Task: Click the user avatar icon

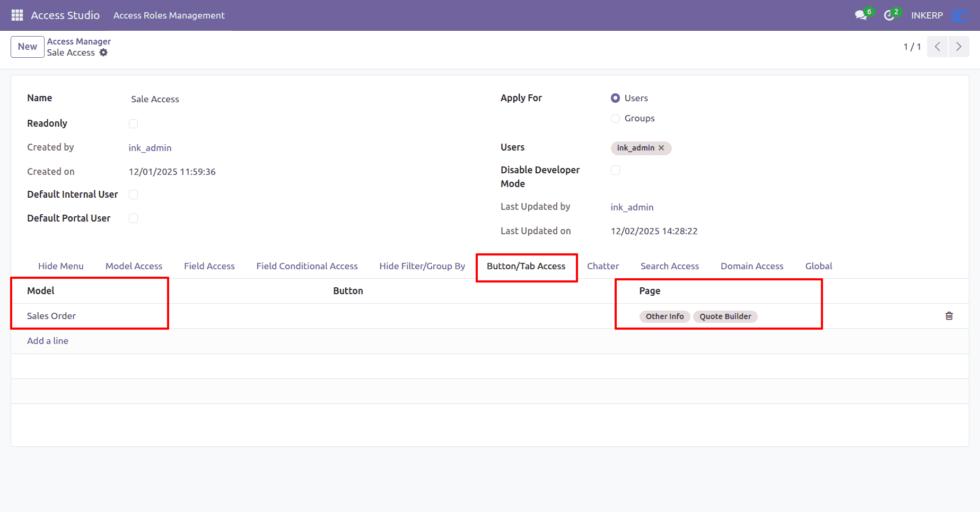Action: (959, 15)
